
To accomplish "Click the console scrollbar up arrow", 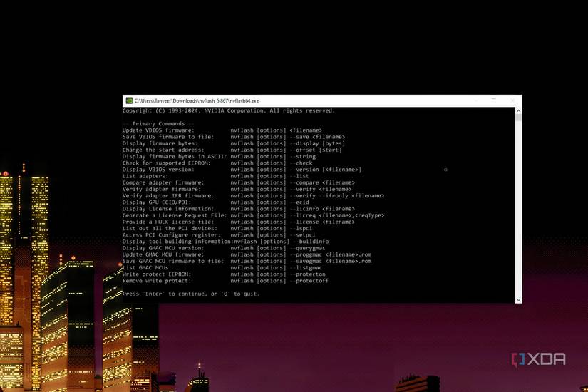I will pyautogui.click(x=518, y=111).
